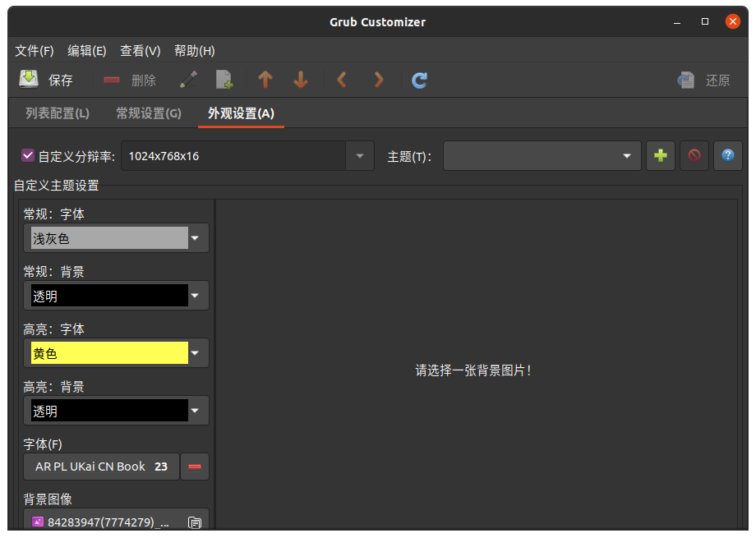Open theme help with blue question icon
This screenshot has height=538, width=756.
pyautogui.click(x=728, y=155)
